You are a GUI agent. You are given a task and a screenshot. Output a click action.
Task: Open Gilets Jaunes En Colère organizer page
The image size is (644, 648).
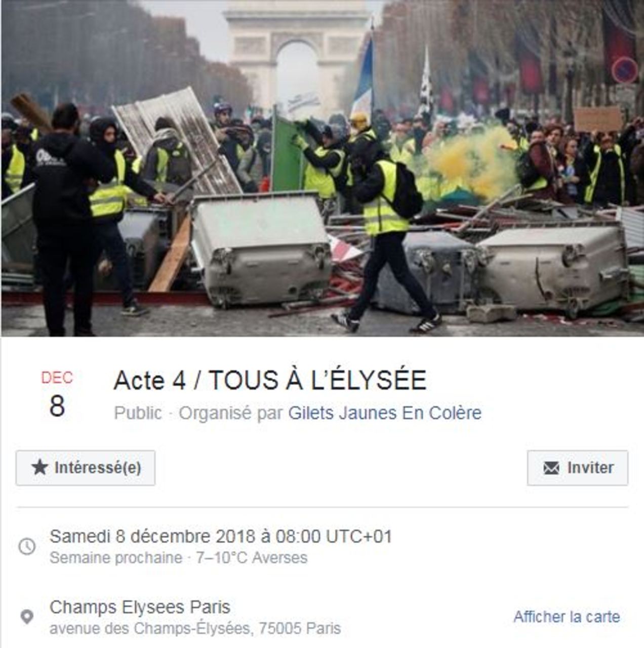click(x=385, y=413)
